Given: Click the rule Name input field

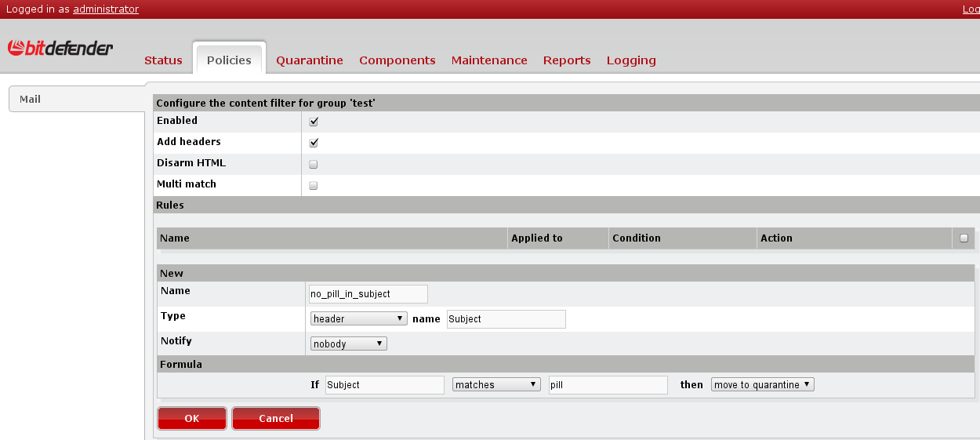Looking at the screenshot, I should (x=368, y=294).
